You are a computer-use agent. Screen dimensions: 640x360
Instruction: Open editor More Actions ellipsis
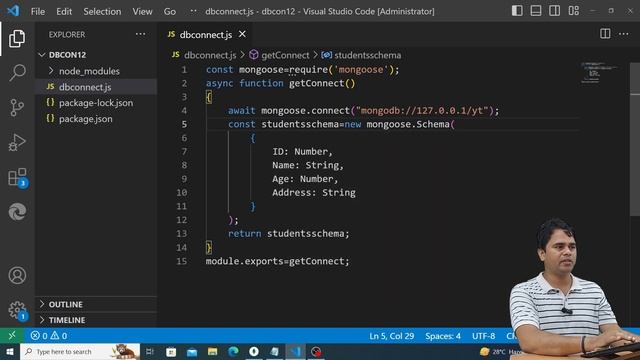624,34
